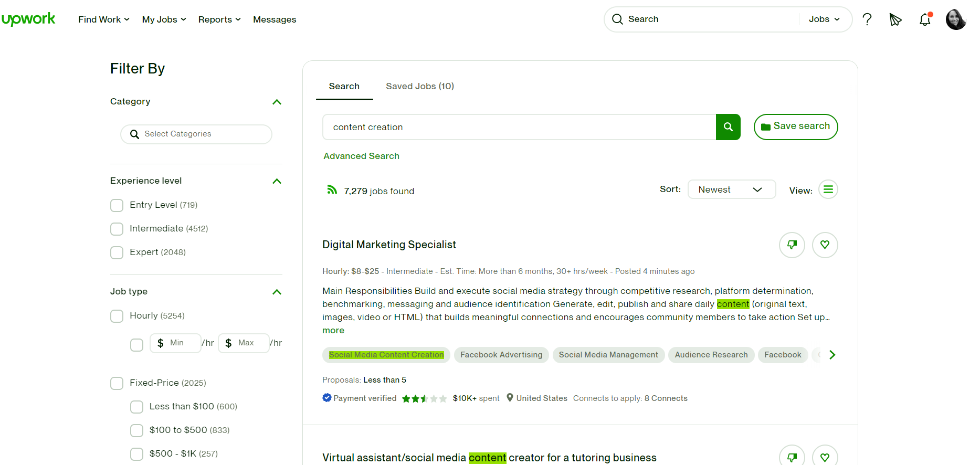Tick the Fixed-Price checkbox
This screenshot has height=465, width=980.
117,383
